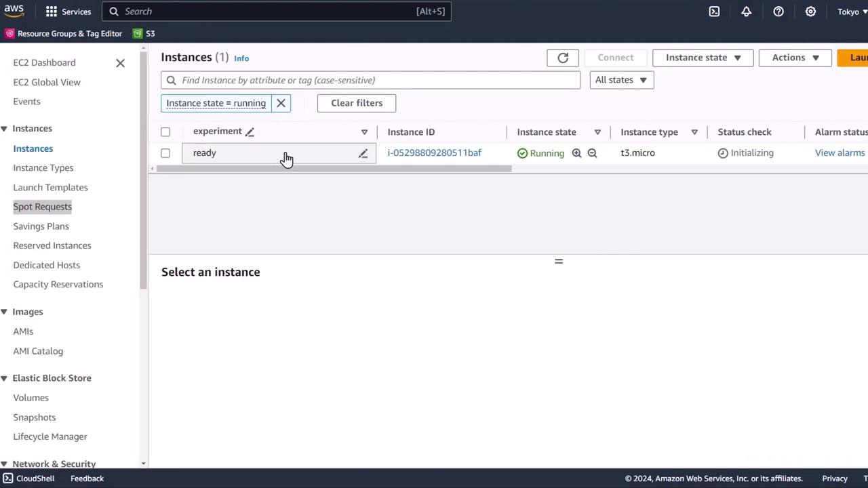
Task: Click the sidebar scroll-down arrow
Action: (143, 464)
